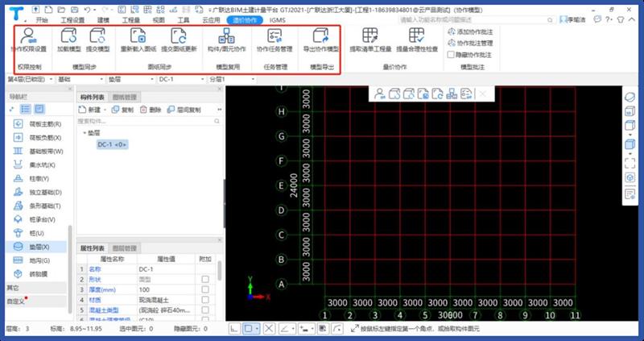Click the 厚度 value cell showing 100
644x341 pixels.
pos(167,289)
